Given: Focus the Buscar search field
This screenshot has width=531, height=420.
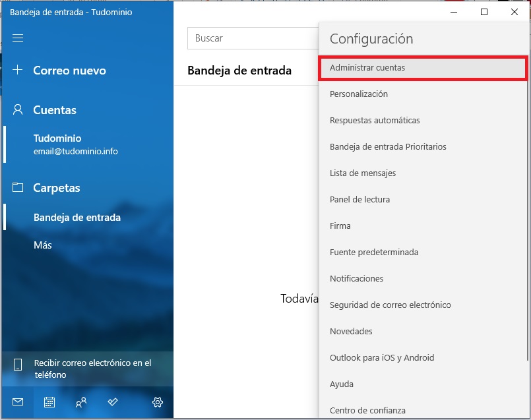Looking at the screenshot, I should click(x=253, y=38).
